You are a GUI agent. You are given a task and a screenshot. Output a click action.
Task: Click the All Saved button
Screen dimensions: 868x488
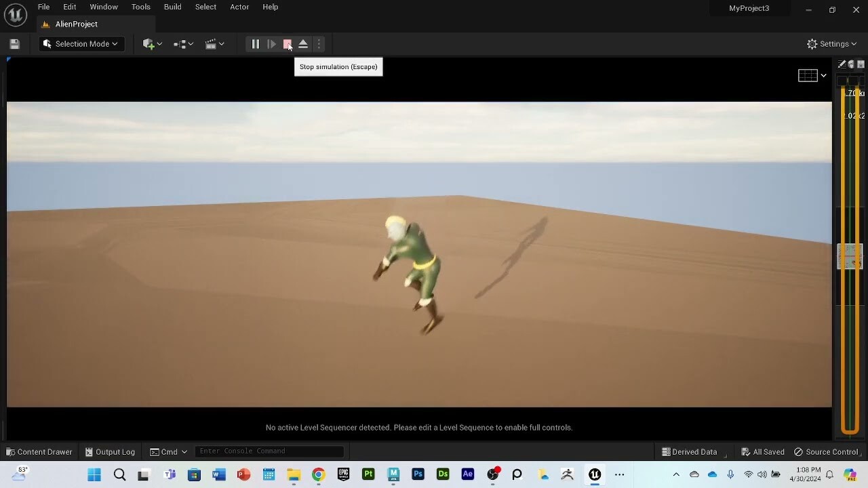(762, 451)
